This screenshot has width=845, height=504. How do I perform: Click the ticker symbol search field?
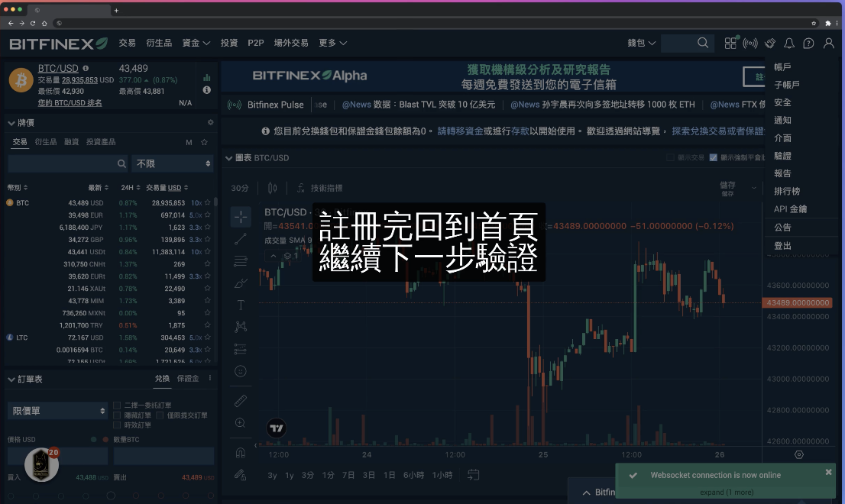coord(68,163)
